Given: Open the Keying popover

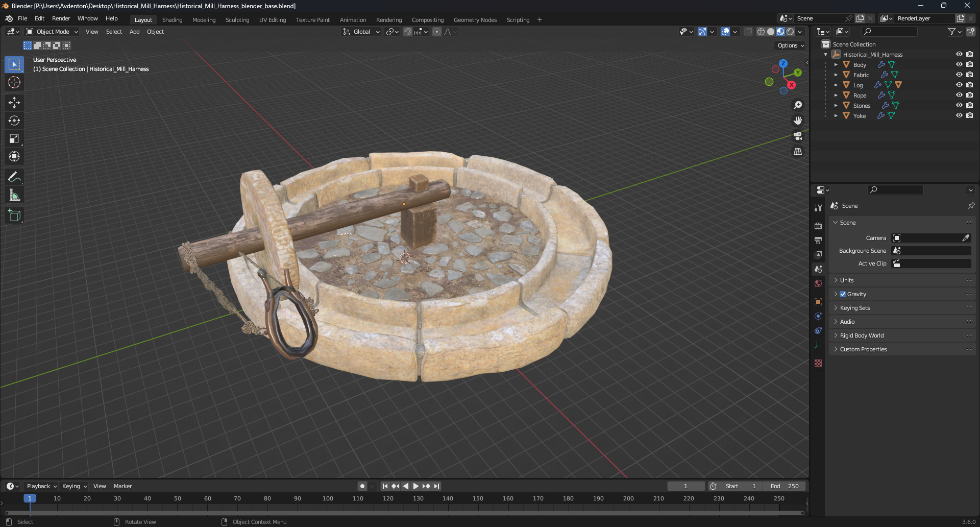Looking at the screenshot, I should 74,486.
